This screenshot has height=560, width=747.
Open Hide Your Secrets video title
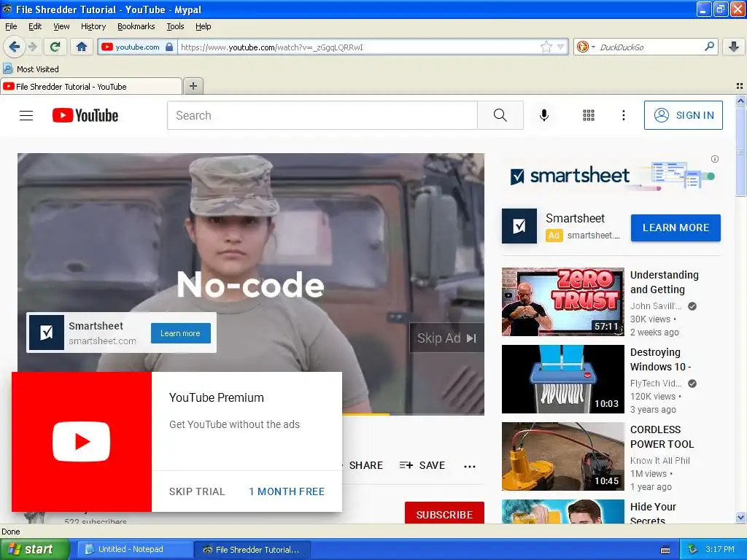(653, 513)
